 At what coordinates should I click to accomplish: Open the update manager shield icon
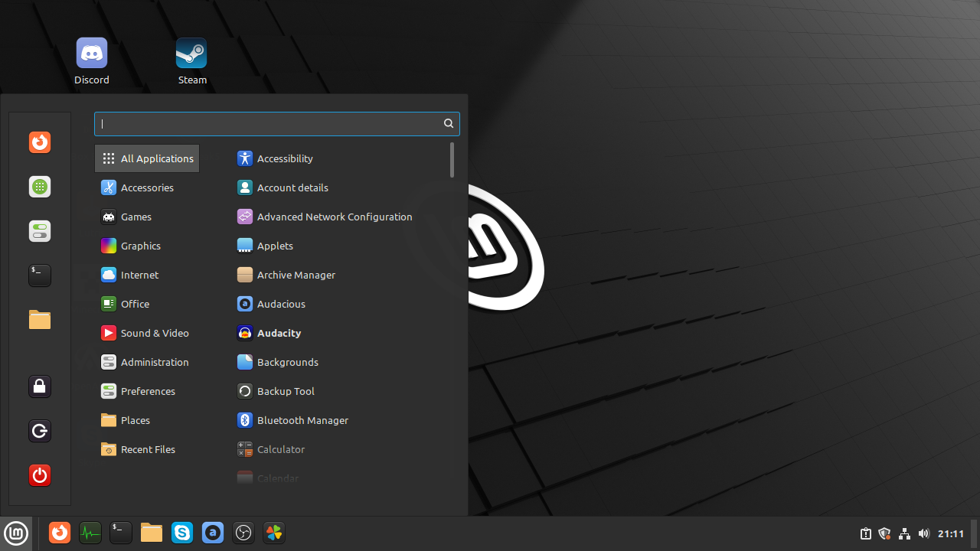[885, 533]
